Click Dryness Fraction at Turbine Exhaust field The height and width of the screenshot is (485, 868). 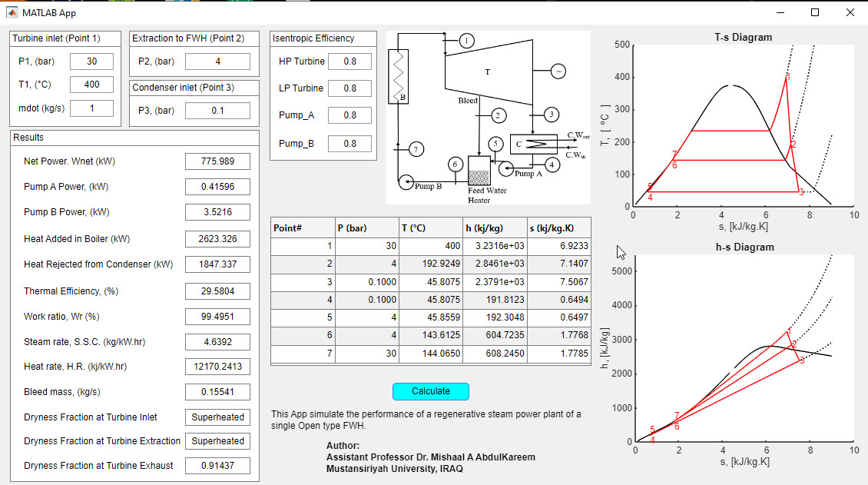point(217,466)
